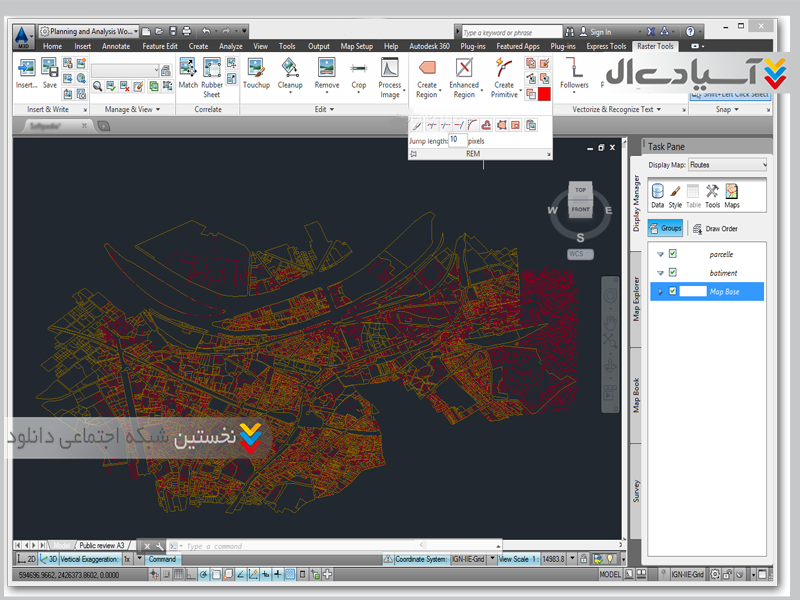Screen dimensions: 800x600
Task: Uncheck the batiment layer checkbox
Action: point(673,272)
